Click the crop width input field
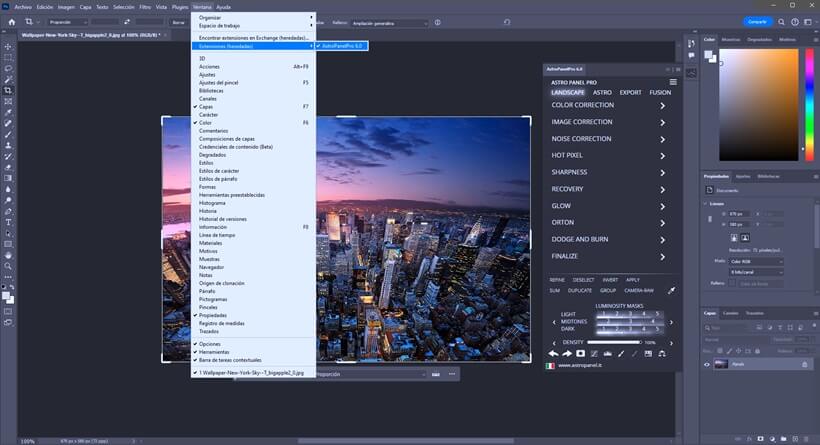This screenshot has height=445, width=820. (x=105, y=22)
